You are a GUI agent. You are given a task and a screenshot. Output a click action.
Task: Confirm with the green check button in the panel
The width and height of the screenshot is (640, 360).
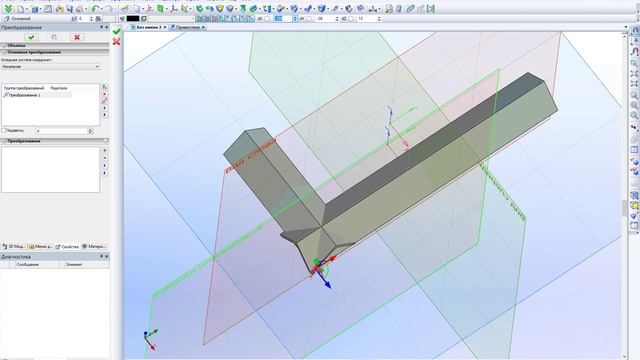[31, 37]
